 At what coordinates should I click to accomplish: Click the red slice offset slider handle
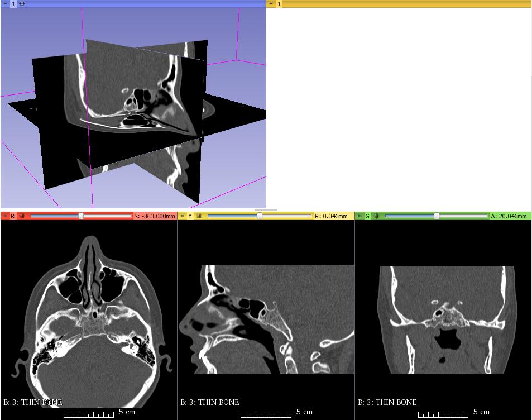[81, 216]
